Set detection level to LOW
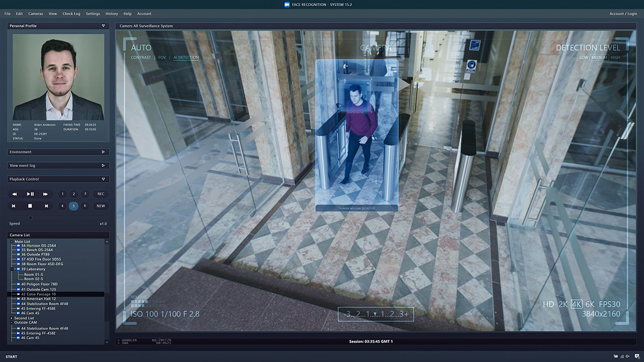644x362 pixels. [x=584, y=58]
